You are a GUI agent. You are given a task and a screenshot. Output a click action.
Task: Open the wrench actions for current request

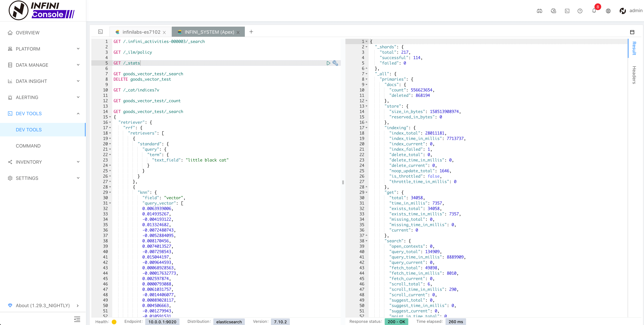(335, 63)
